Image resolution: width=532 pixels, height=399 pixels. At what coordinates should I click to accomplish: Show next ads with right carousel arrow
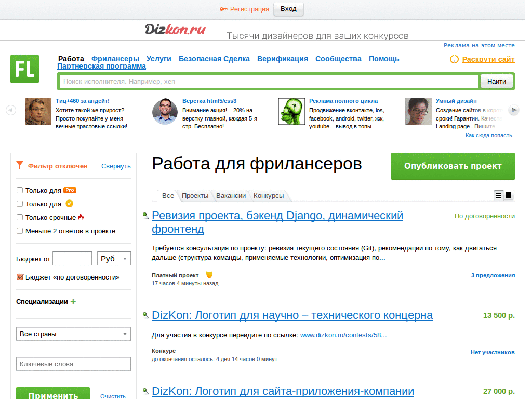[x=514, y=110]
